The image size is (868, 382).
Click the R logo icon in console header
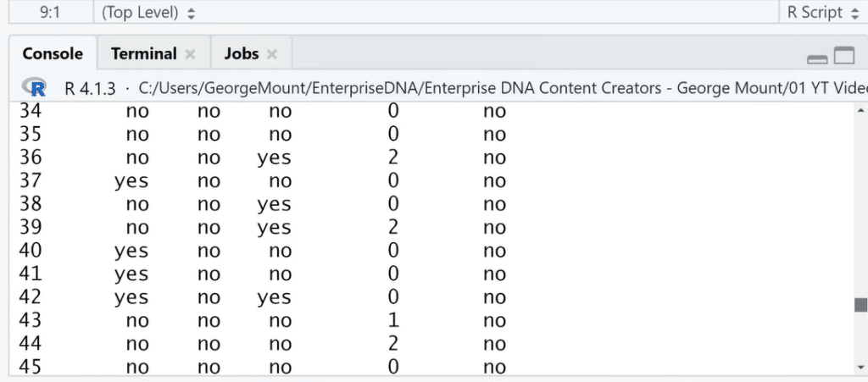click(34, 87)
